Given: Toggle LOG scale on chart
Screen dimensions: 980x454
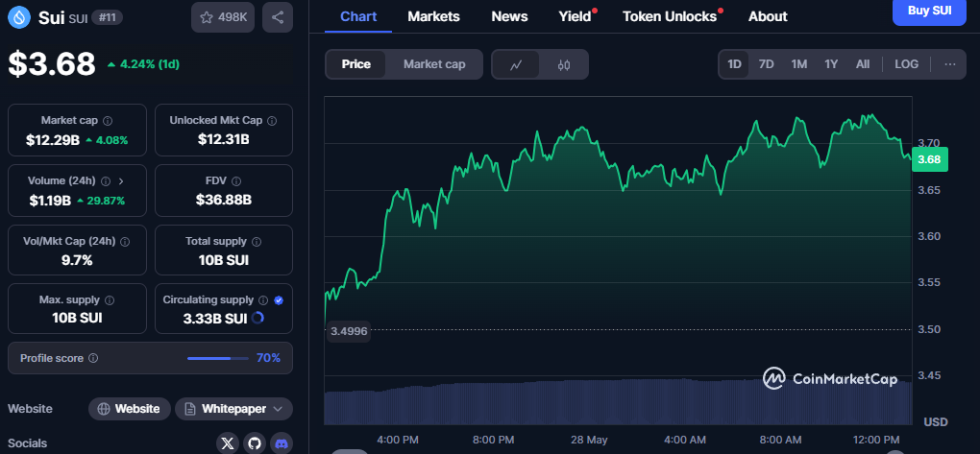Looking at the screenshot, I should coord(906,64).
